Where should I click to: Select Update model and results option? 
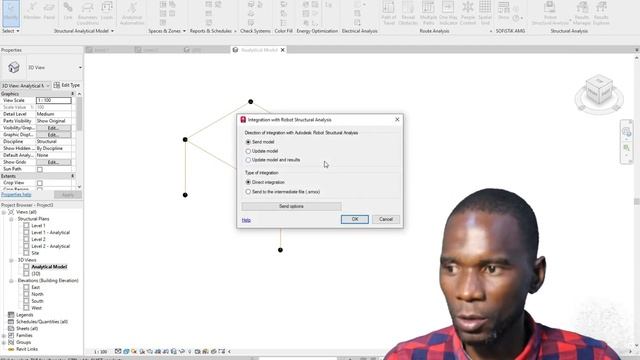point(248,160)
